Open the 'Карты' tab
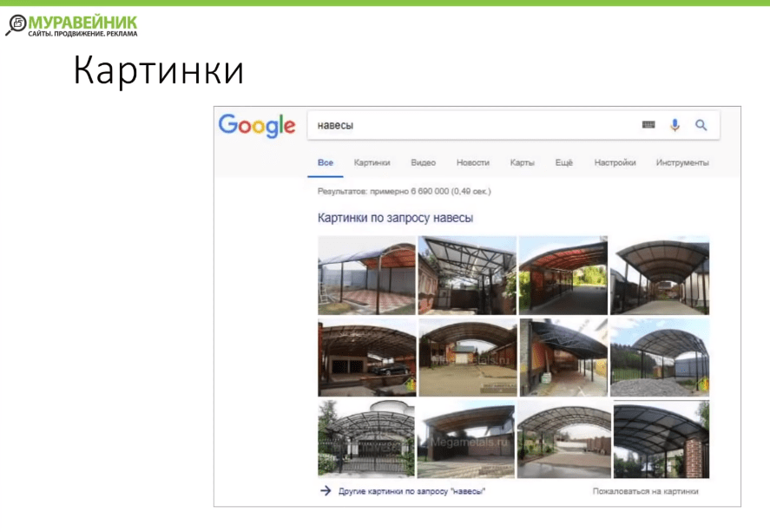The width and height of the screenshot is (770, 532). point(522,162)
